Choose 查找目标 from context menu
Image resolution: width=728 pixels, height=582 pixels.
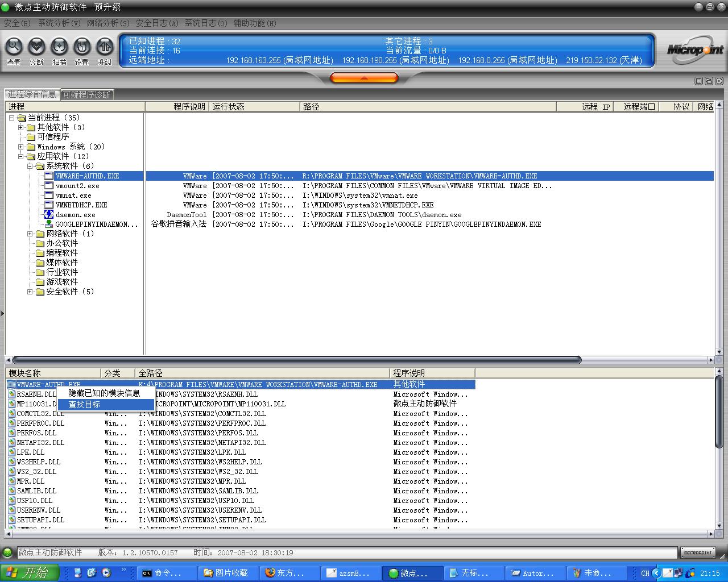click(106, 404)
